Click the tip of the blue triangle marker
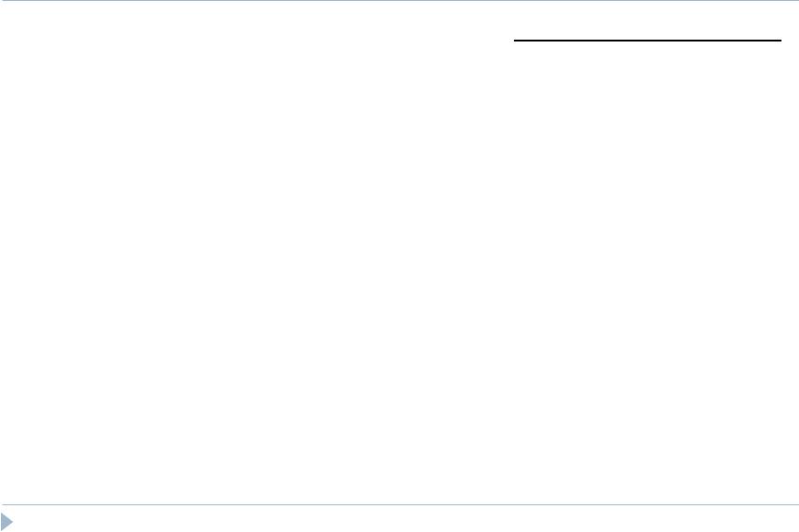The width and height of the screenshot is (799, 532). pyautogui.click(x=12, y=522)
